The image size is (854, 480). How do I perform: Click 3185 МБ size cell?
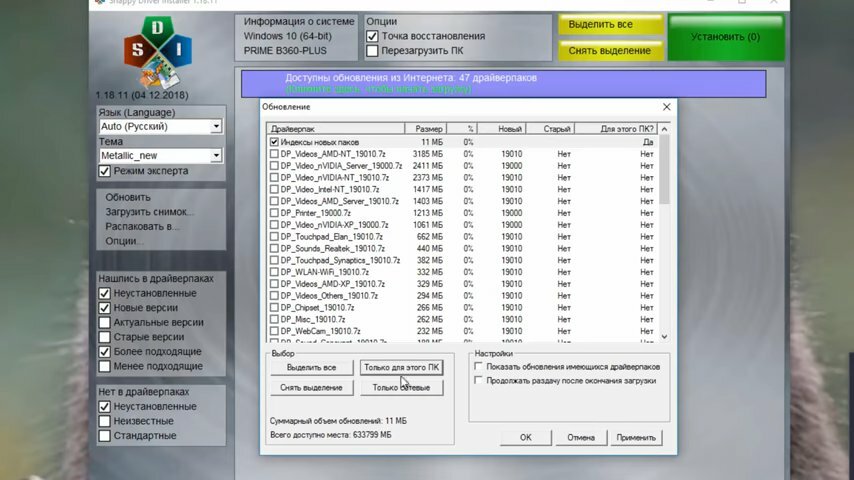point(428,154)
